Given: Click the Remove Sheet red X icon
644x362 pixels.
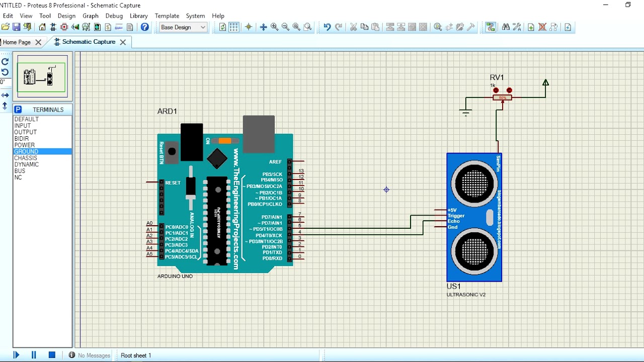Looking at the screenshot, I should (542, 27).
